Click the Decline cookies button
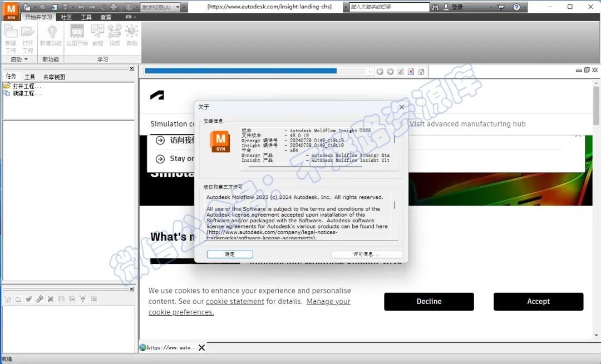 click(429, 301)
